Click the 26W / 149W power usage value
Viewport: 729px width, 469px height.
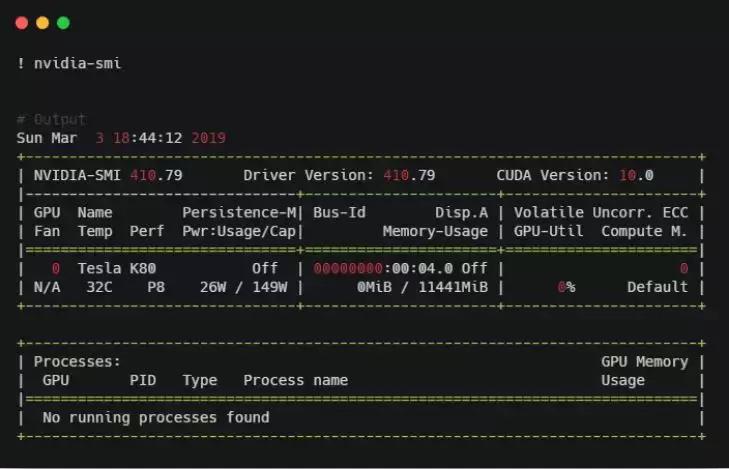coord(243,287)
